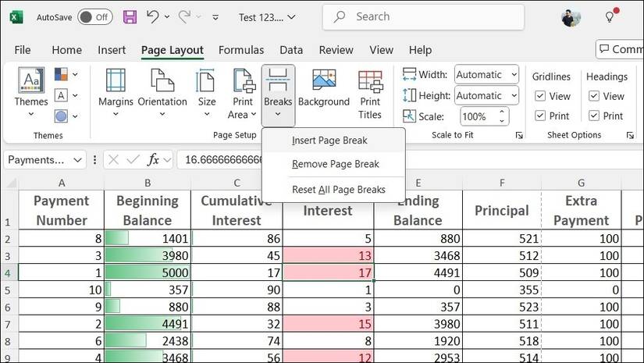Click the Scale 100% field

[x=478, y=116]
